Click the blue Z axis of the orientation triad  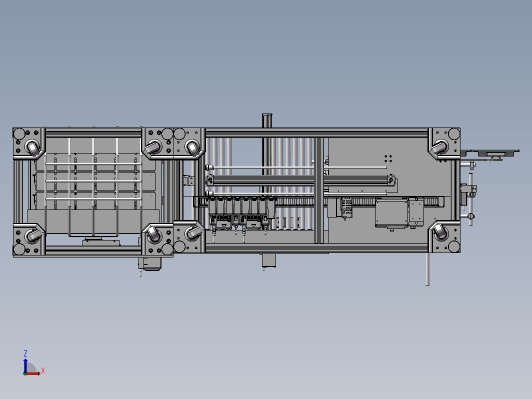click(25, 366)
